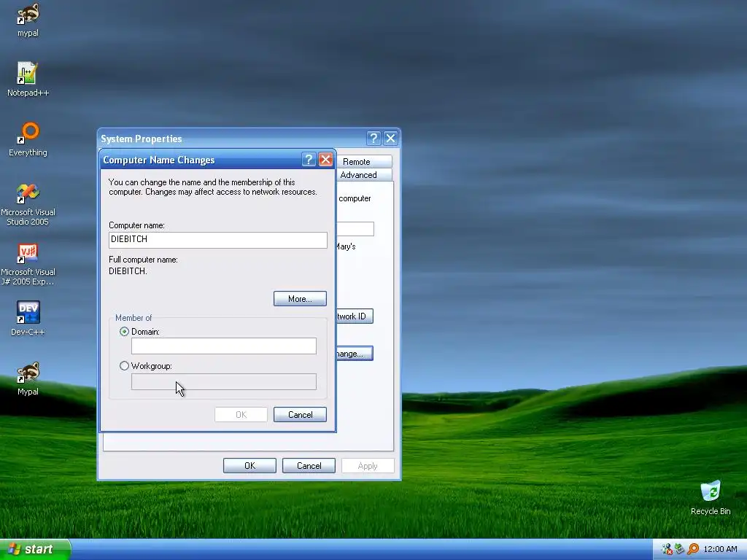Click the More... button

point(300,298)
